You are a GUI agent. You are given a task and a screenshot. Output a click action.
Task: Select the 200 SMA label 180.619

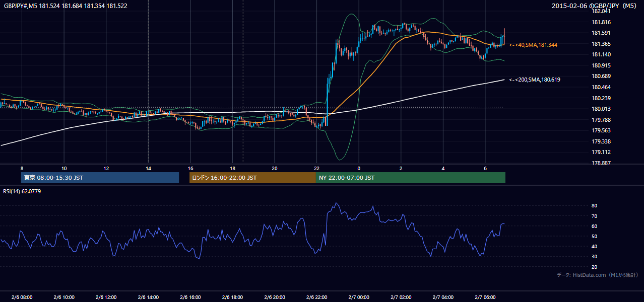click(535, 80)
